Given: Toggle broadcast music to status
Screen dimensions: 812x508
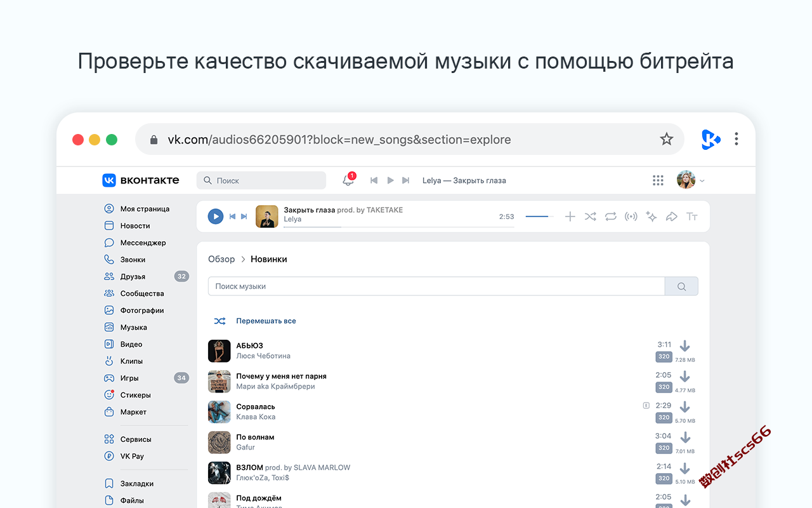Looking at the screenshot, I should tap(631, 217).
